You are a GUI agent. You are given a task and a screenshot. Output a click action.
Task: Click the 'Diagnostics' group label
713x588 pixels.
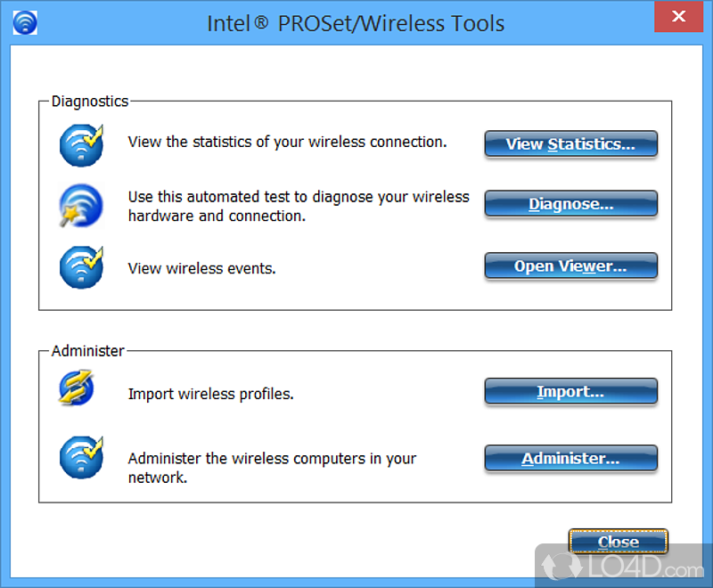[90, 101]
